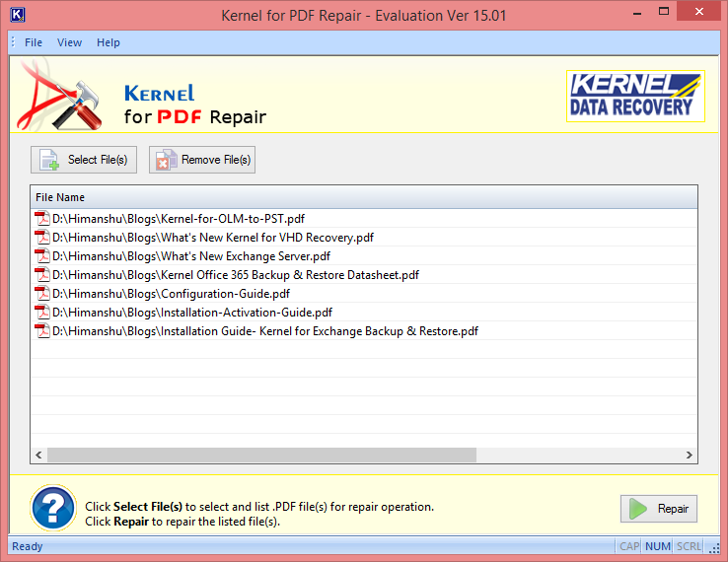Viewport: 728px width, 562px height.
Task: Start repair with the Repair button
Action: 658,509
